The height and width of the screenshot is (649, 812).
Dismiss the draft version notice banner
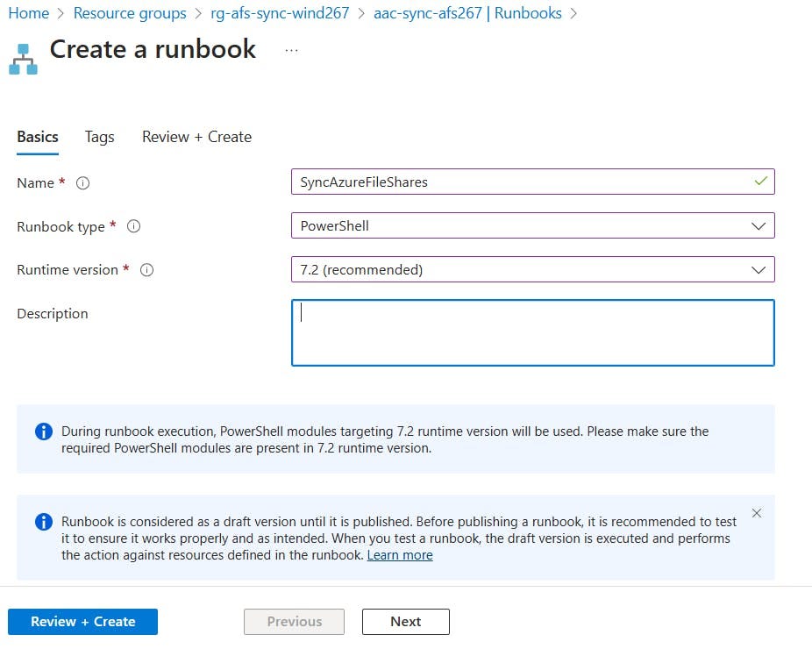pyautogui.click(x=757, y=513)
